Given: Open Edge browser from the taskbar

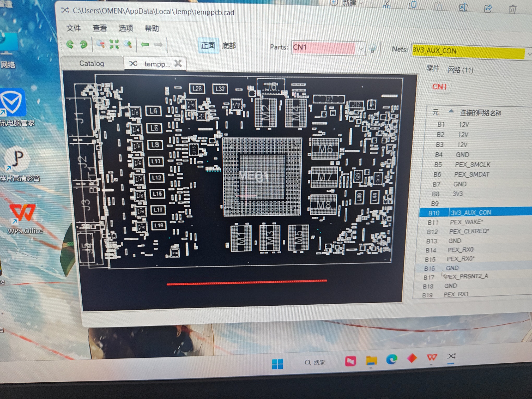Looking at the screenshot, I should (391, 359).
